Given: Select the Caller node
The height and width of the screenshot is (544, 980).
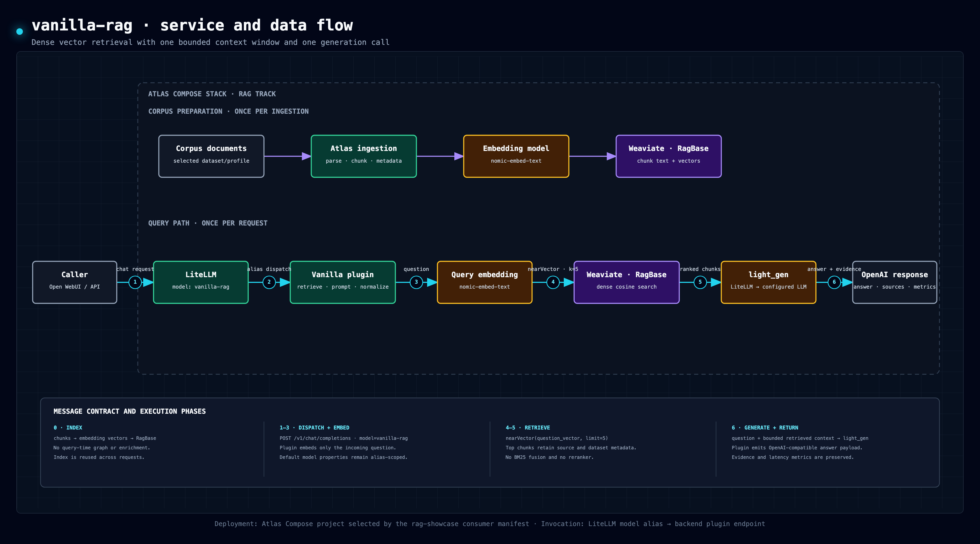Looking at the screenshot, I should click(x=75, y=282).
